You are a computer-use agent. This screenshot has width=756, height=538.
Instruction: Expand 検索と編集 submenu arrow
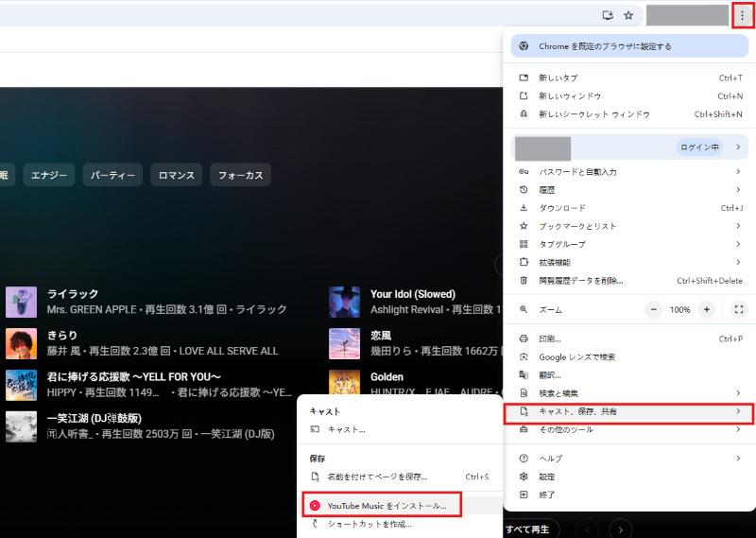click(738, 392)
